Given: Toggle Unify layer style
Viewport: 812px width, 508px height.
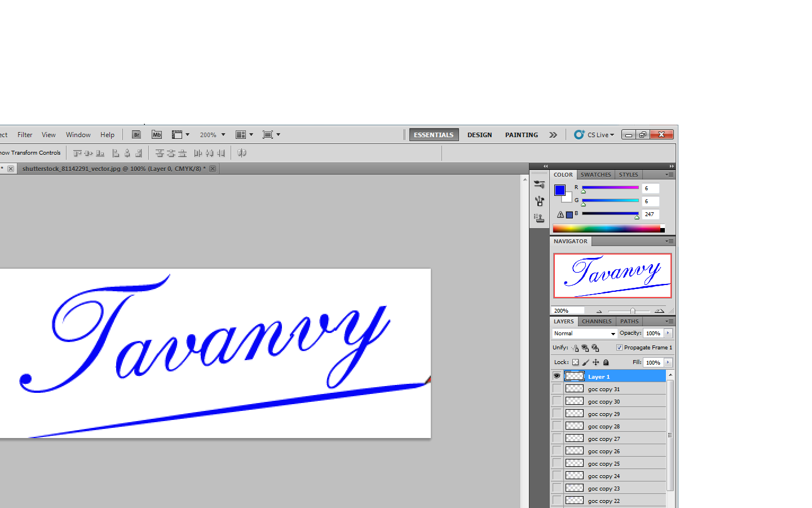Looking at the screenshot, I should pyautogui.click(x=595, y=348).
